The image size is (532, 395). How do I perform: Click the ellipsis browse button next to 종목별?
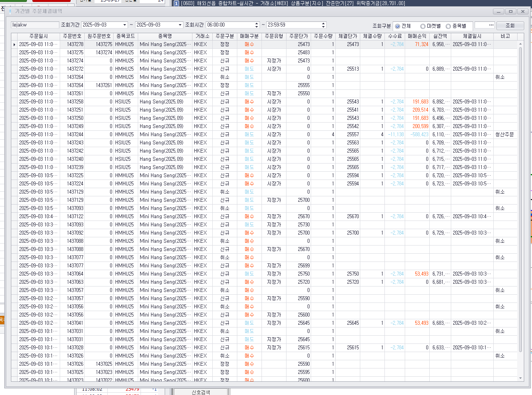(x=491, y=25)
